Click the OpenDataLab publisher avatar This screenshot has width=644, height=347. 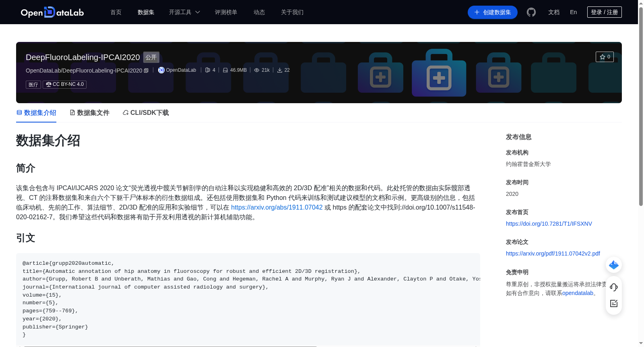click(x=161, y=70)
